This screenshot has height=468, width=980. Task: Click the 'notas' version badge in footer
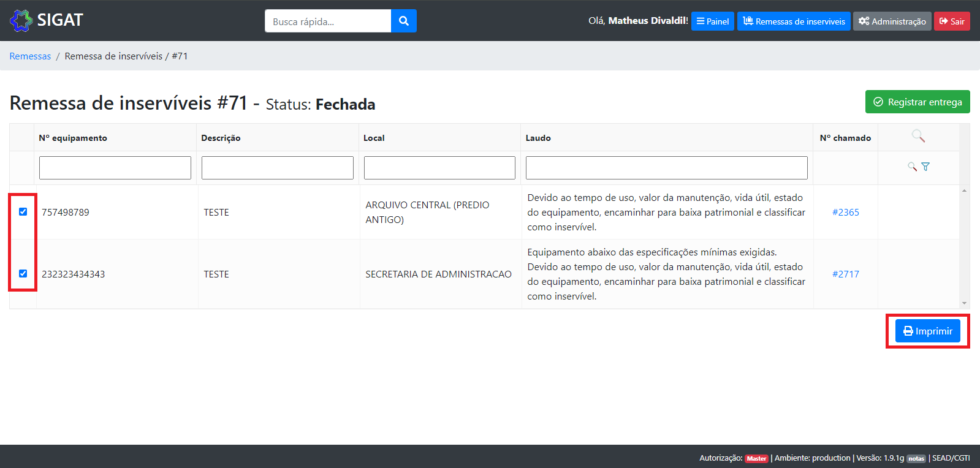[916, 459]
